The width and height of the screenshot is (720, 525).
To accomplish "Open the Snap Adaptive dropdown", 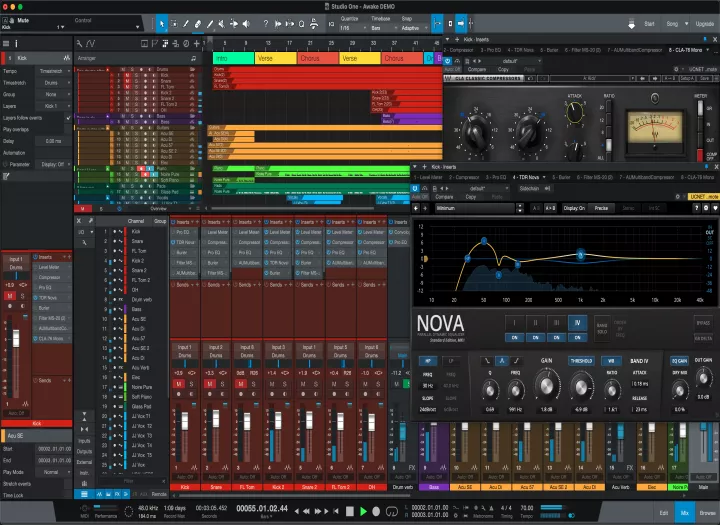I will (413, 28).
